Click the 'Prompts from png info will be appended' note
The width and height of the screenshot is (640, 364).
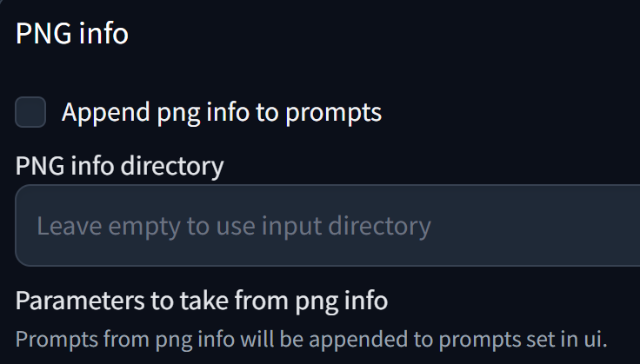311,340
